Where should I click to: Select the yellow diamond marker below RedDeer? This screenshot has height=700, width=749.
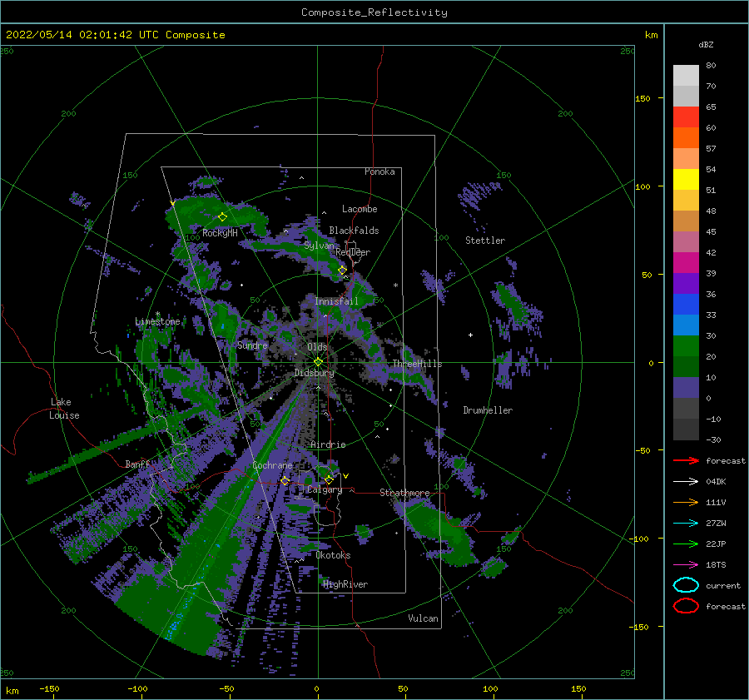click(343, 270)
